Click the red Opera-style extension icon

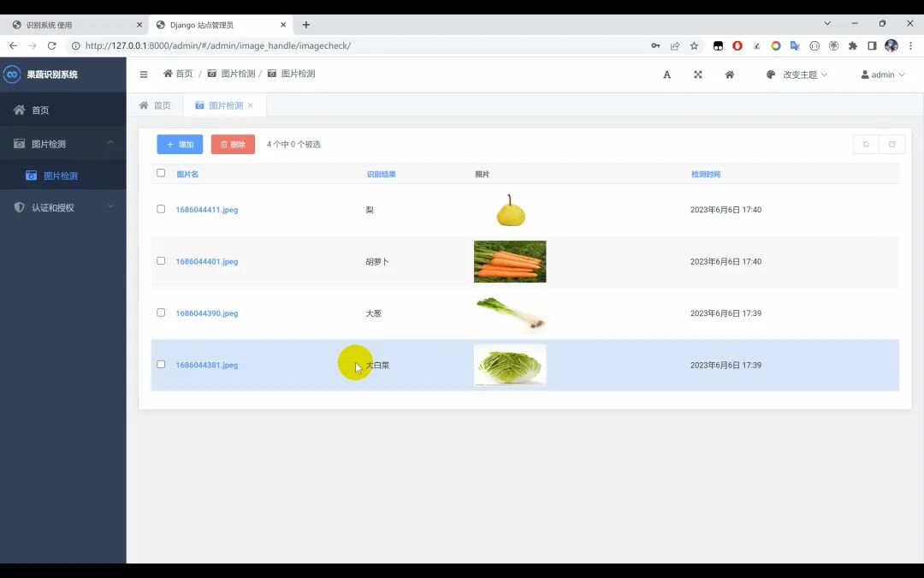tap(737, 45)
